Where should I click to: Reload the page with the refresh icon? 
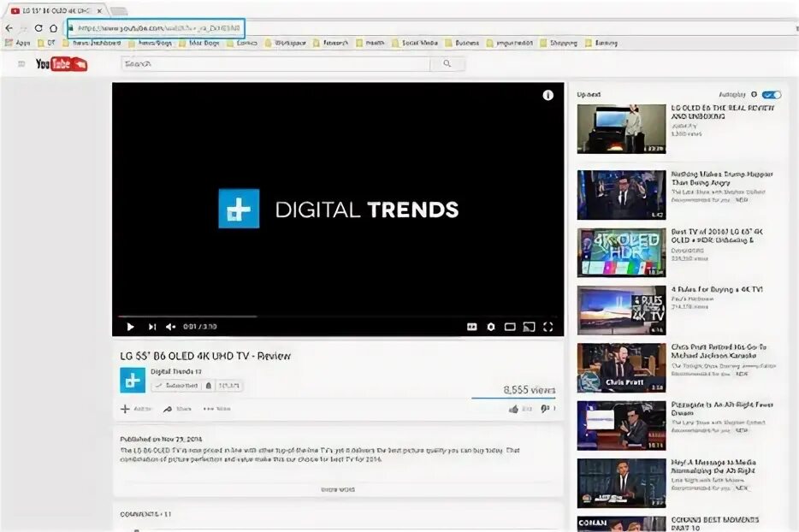[38, 28]
